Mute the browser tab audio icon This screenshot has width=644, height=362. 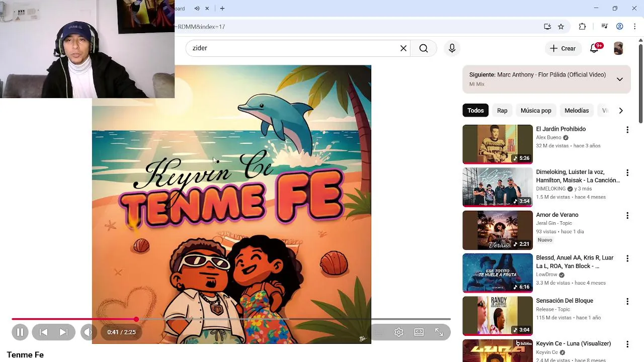[x=197, y=9]
